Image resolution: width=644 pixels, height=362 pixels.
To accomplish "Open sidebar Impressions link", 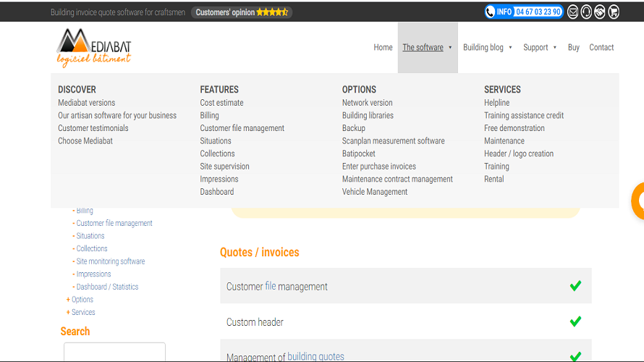I will (x=93, y=274).
